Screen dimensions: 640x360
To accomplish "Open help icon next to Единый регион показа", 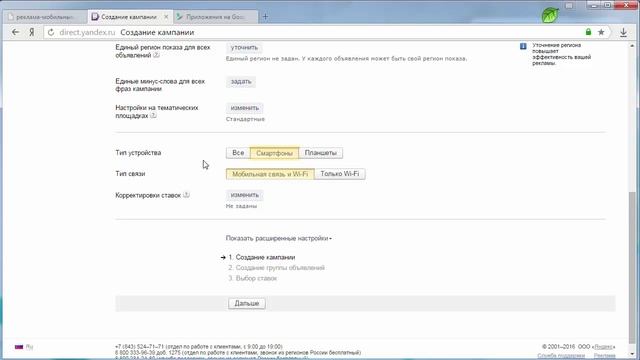I will coord(156,55).
